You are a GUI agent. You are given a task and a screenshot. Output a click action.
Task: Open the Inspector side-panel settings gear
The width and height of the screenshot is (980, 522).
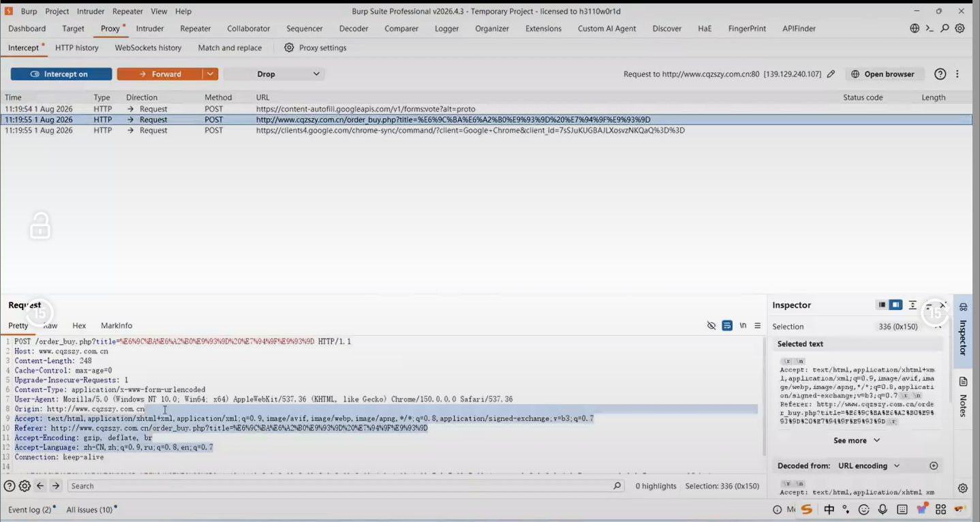click(x=962, y=489)
